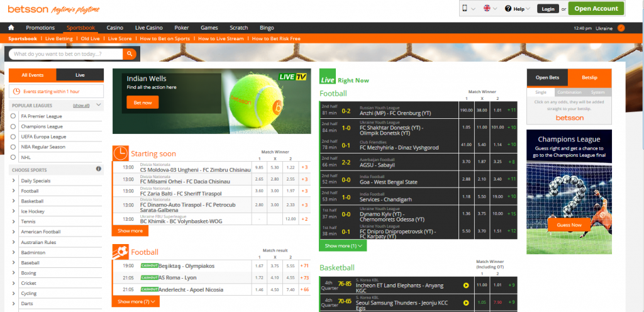Image resolution: width=644 pixels, height=312 pixels.
Task: Click odds 9.85 for CS Moldova-03 Ungheni
Action: (x=259, y=167)
